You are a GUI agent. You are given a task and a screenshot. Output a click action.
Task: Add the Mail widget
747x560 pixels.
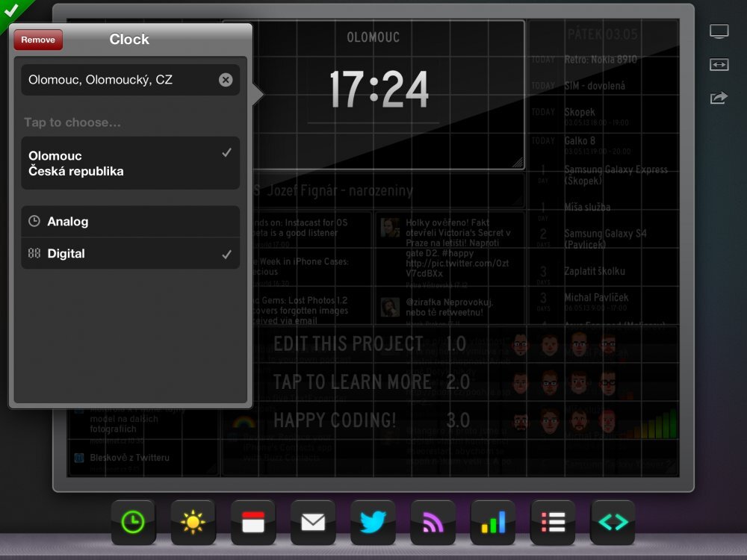(x=313, y=523)
